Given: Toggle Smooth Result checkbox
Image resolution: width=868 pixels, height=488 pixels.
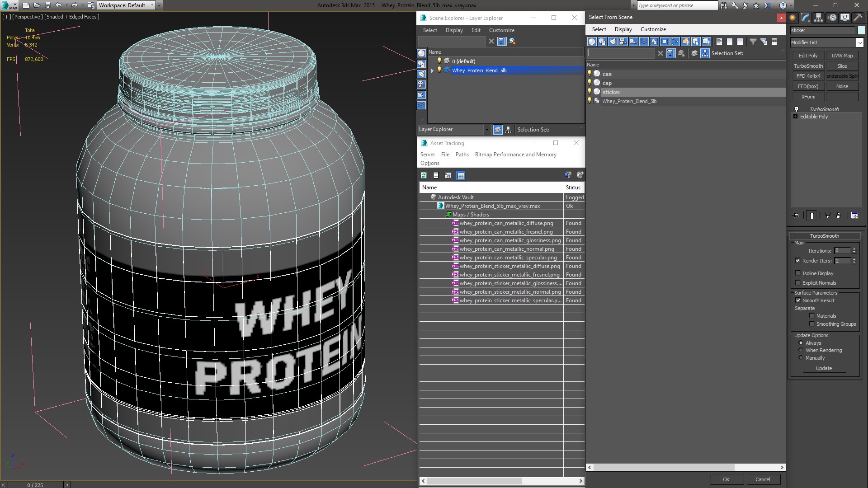Looking at the screenshot, I should point(798,300).
